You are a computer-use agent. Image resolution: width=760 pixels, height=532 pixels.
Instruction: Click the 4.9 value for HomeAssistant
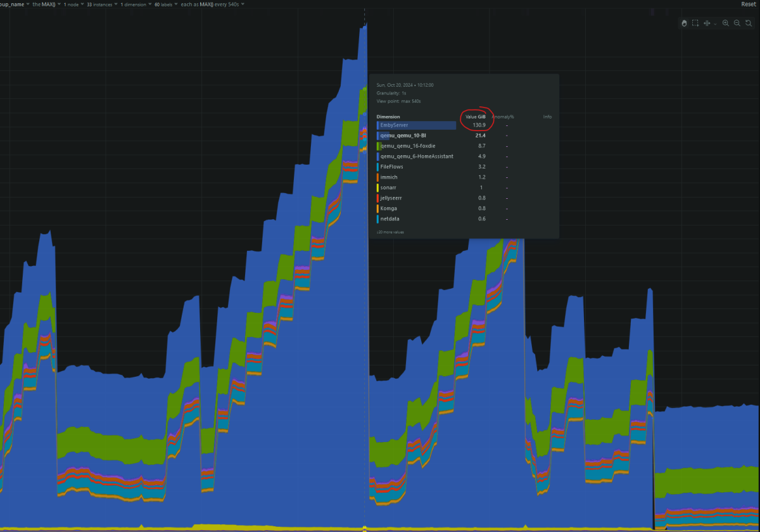tap(482, 156)
